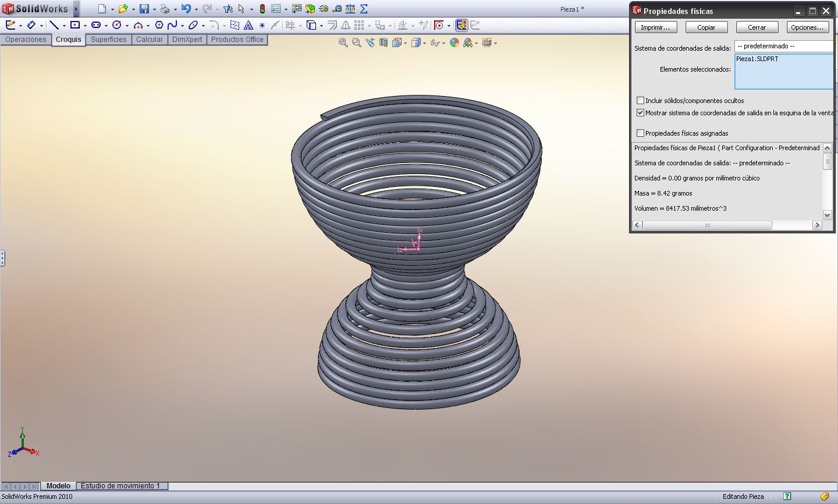Click the Select cursor tool
Viewport: 838px width, 504px height.
(x=242, y=9)
